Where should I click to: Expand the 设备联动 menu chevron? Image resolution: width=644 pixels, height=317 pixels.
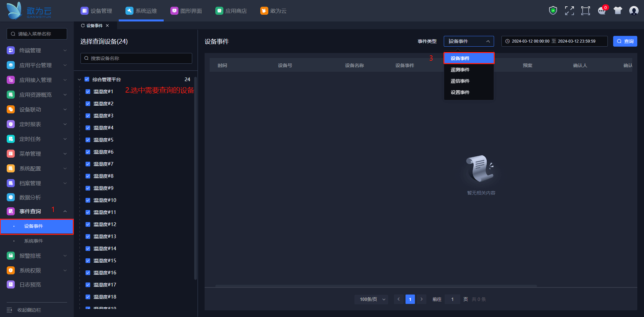click(x=65, y=109)
